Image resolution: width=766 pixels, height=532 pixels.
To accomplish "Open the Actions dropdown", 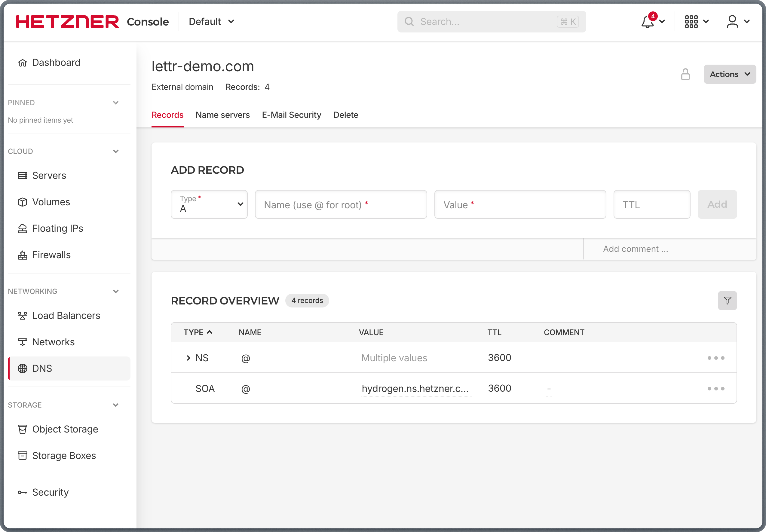I will (730, 74).
